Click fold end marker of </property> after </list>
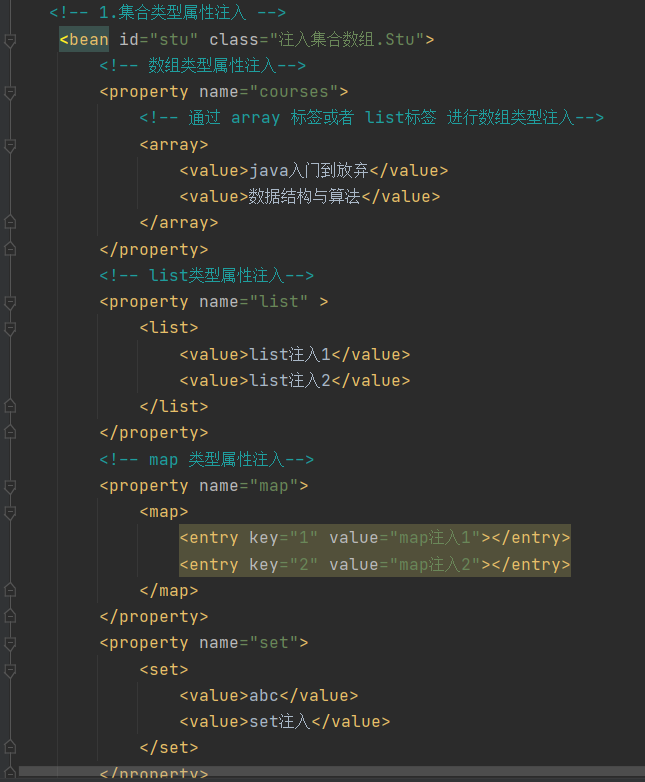645x782 pixels. 10,432
